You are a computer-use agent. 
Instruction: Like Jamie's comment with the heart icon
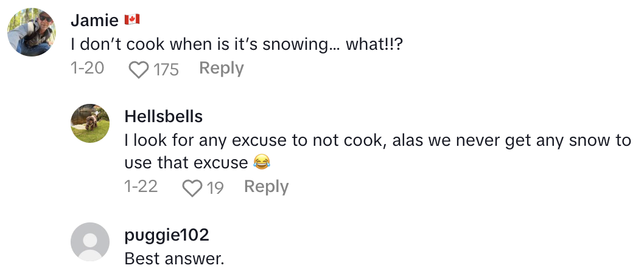point(139,70)
